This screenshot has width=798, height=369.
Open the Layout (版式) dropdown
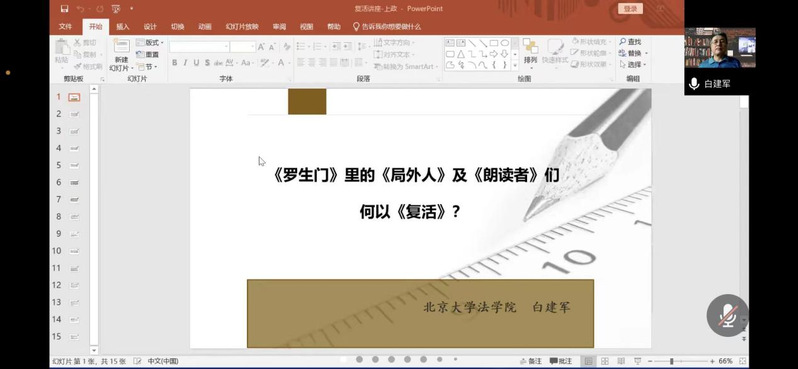[150, 43]
